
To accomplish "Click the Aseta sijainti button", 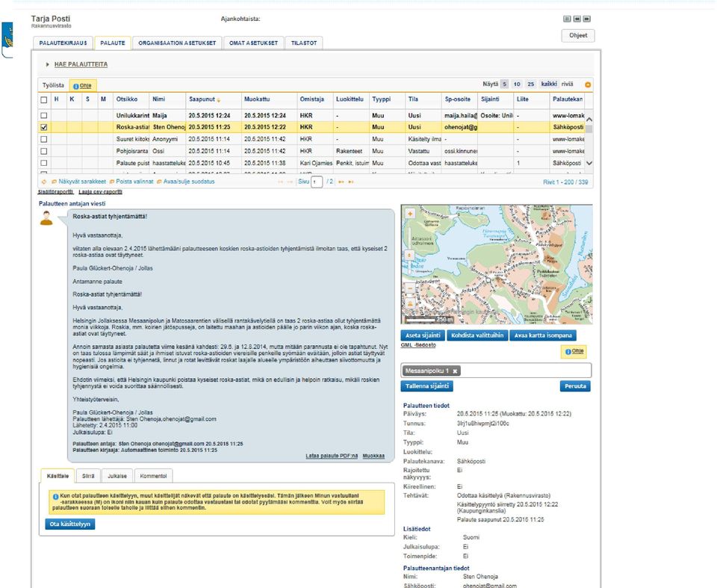I will [423, 335].
